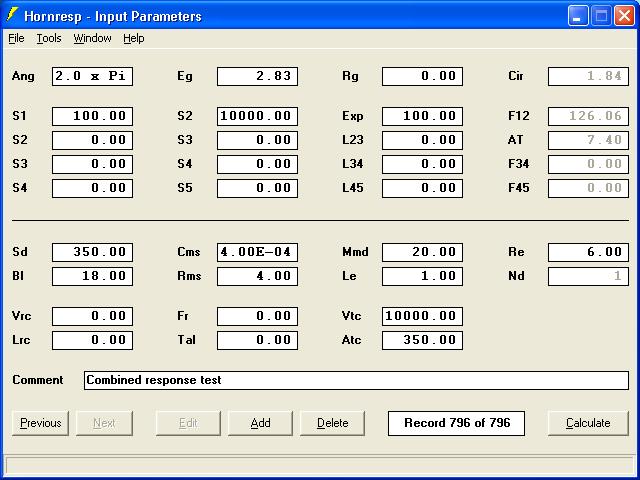640x480 pixels.
Task: Click the Record 796 of 796 indicator
Action: (456, 423)
